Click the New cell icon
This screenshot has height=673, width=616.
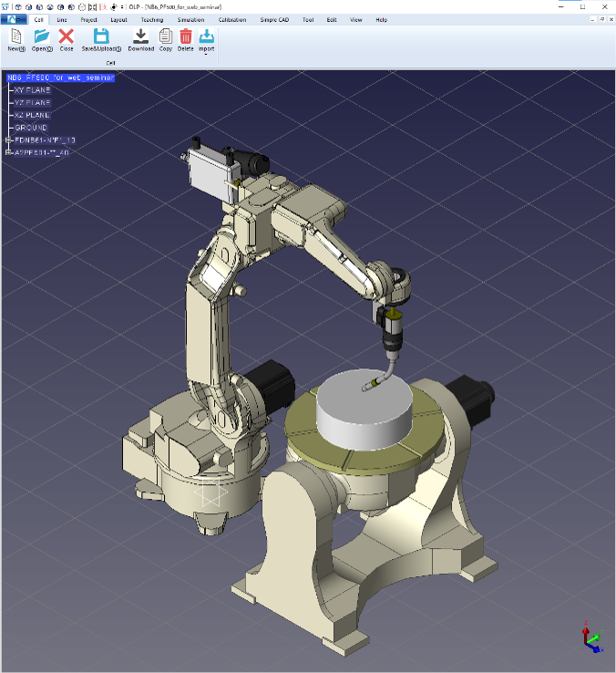click(15, 37)
